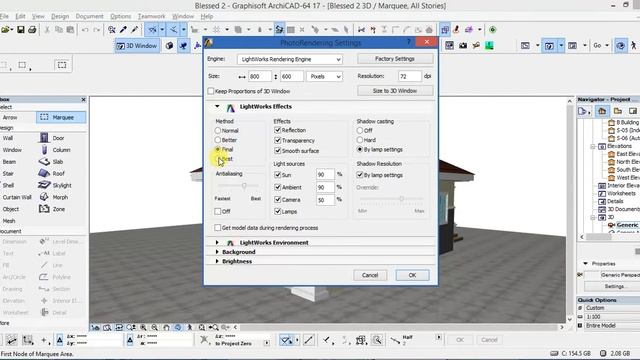Check Get model data during rendering process
Screen dimensions: 640x360
click(x=218, y=228)
